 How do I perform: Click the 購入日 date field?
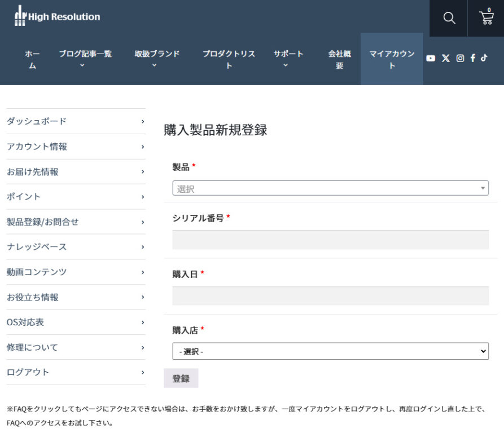330,295
